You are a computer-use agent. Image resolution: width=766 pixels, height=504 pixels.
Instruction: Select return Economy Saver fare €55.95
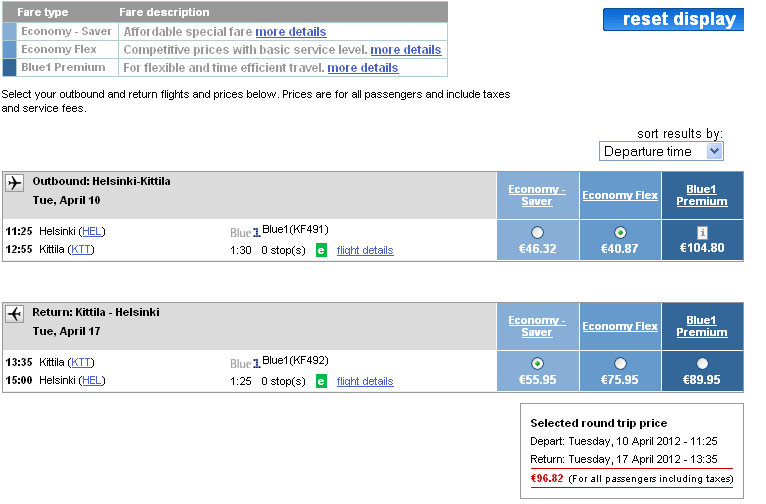pyautogui.click(x=537, y=363)
